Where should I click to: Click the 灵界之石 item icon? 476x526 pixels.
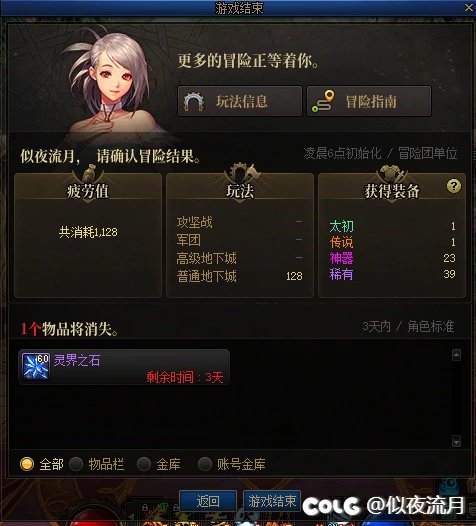click(x=36, y=366)
